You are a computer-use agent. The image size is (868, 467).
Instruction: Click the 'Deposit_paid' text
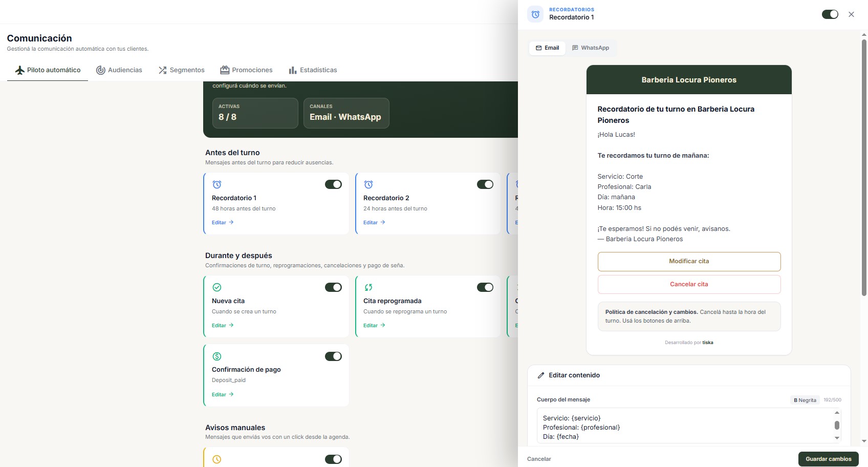229,380
